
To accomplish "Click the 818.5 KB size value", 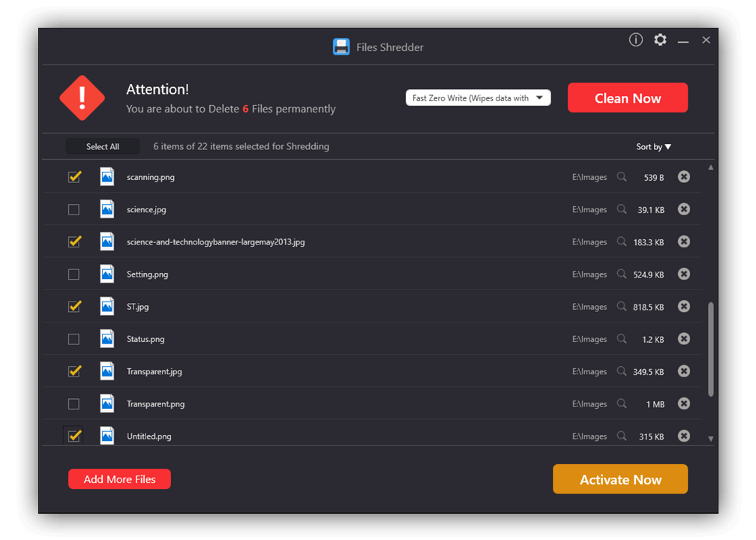I will (649, 307).
